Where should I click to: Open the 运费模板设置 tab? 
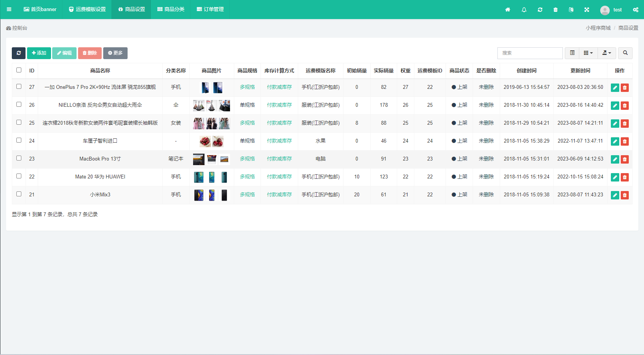coord(87,10)
